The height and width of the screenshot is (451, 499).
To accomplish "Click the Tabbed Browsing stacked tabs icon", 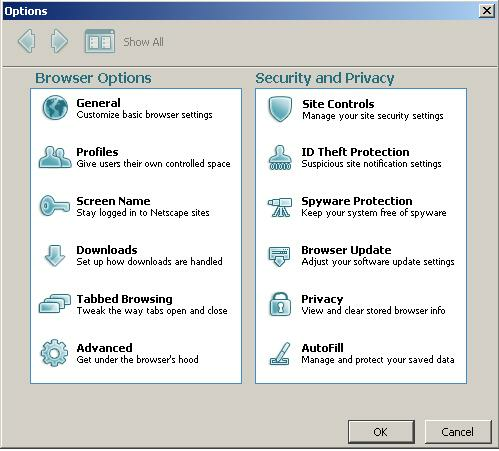I will point(55,304).
